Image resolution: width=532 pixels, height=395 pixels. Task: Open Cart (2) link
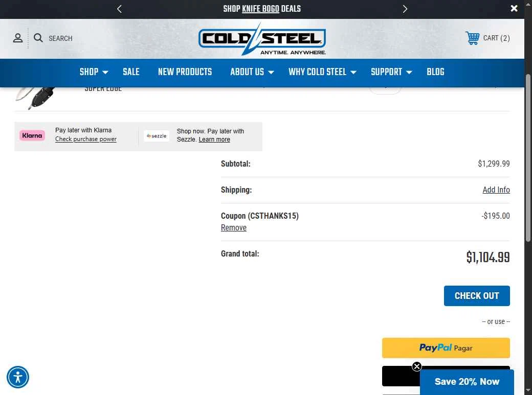[x=496, y=38]
